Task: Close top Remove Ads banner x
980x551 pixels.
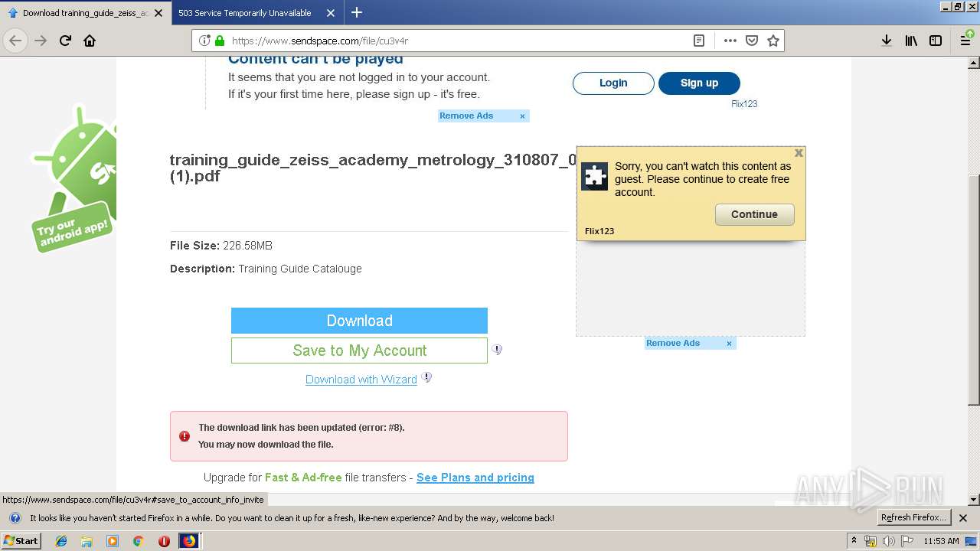Action: tap(522, 116)
